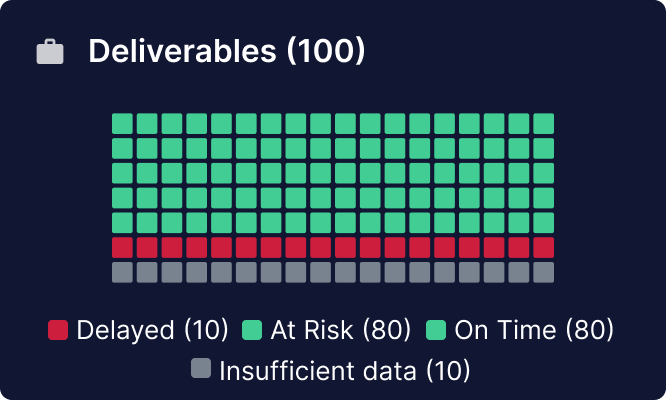The height and width of the screenshot is (400, 666).
Task: Select the "Insufficient data (10)" legend label
Action: [344, 370]
